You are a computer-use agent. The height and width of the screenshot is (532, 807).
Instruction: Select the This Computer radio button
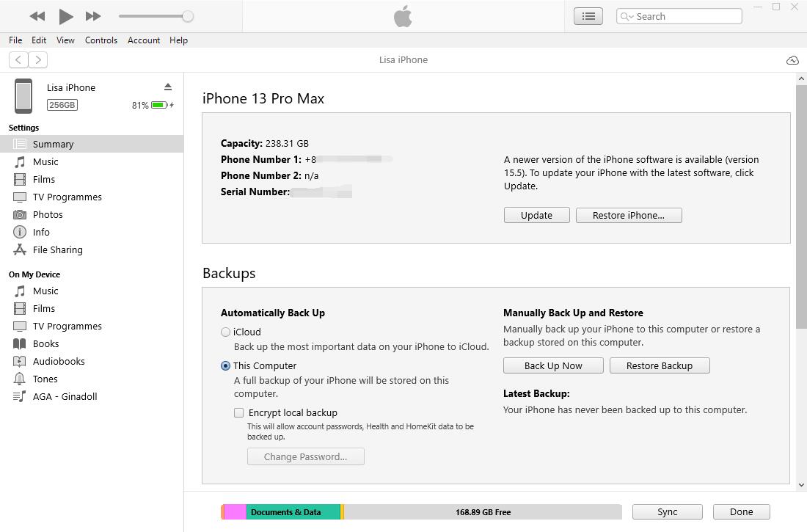point(225,365)
